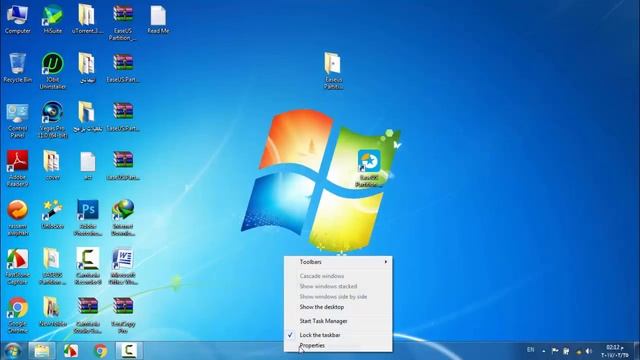Launch Adobe Photoshop shortcut

pyautogui.click(x=88, y=217)
